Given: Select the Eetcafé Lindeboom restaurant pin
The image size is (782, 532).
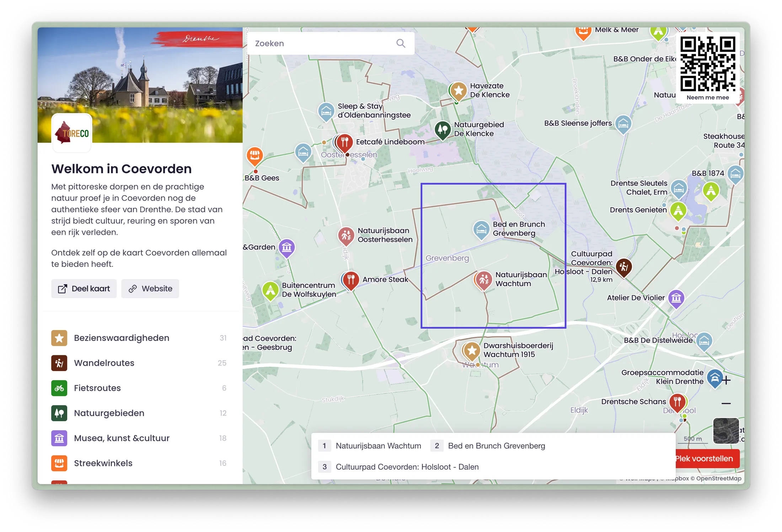Looking at the screenshot, I should click(344, 142).
